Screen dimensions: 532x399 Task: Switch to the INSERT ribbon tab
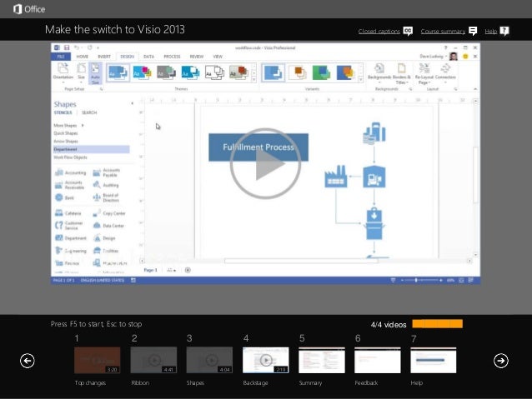(x=104, y=57)
